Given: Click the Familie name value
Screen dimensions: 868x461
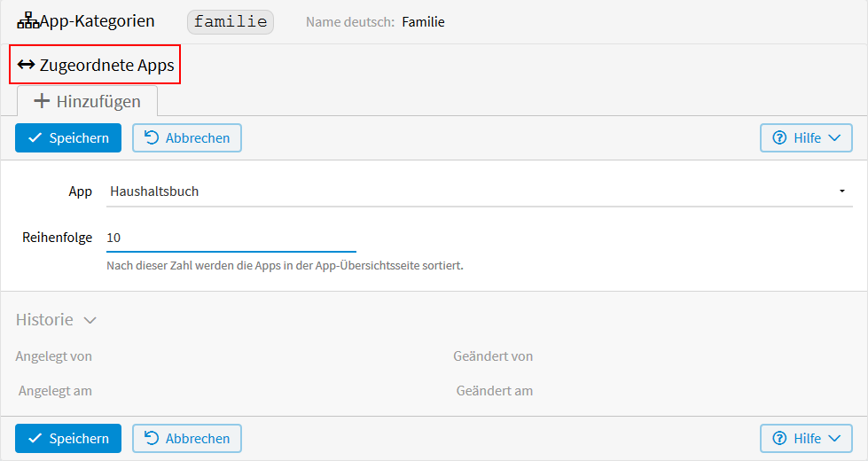Looking at the screenshot, I should [x=424, y=22].
